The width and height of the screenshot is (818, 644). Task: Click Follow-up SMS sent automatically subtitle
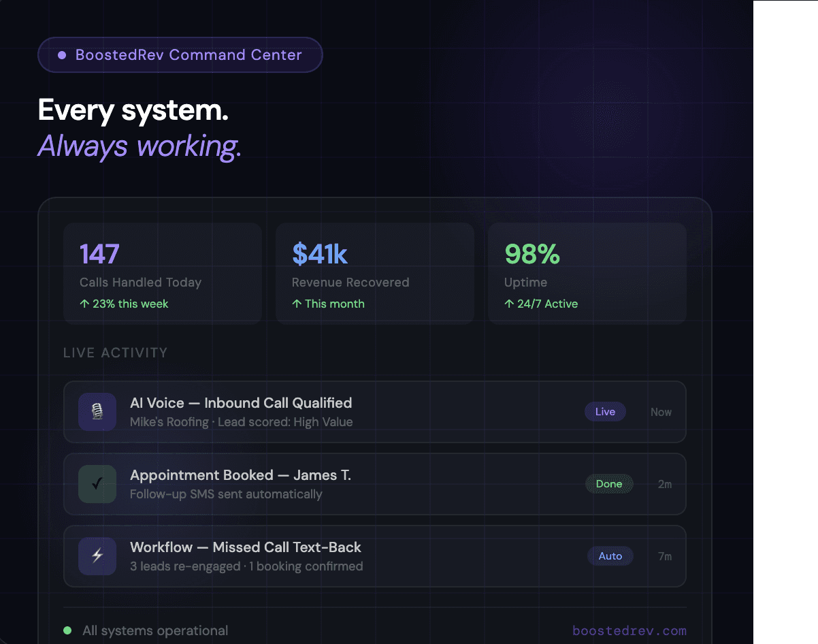tap(226, 494)
